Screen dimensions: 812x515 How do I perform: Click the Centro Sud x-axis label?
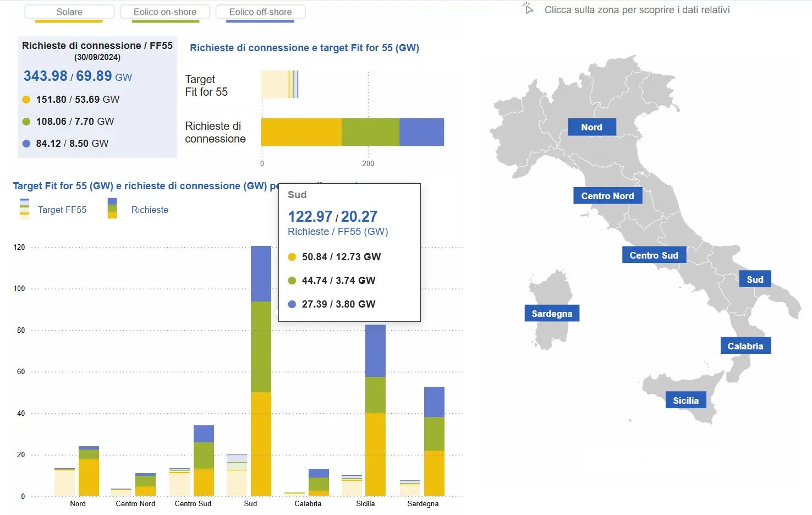tap(193, 504)
